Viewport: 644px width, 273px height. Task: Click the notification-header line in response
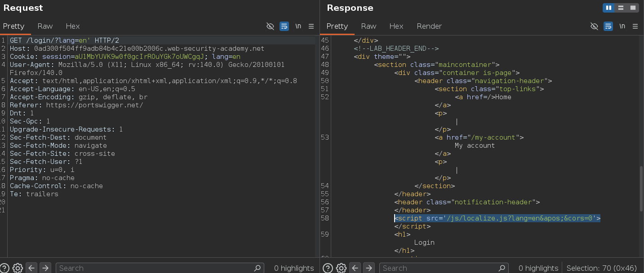pos(467,202)
